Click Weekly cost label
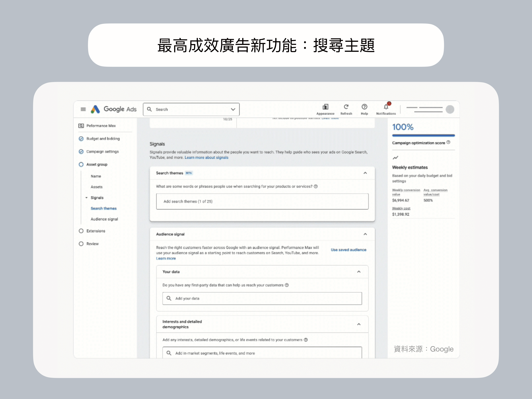This screenshot has height=399, width=532. click(401, 208)
